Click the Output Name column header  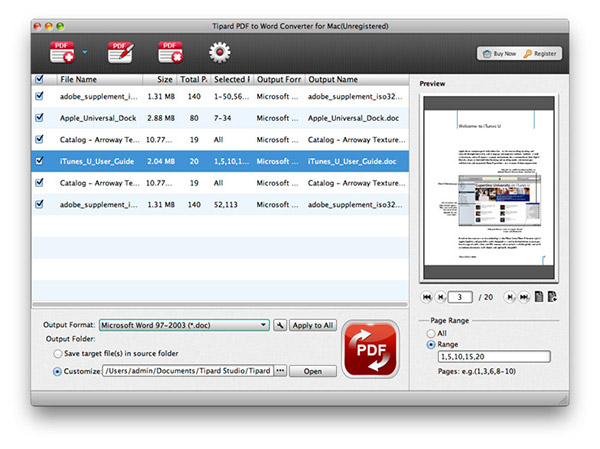pyautogui.click(x=357, y=79)
